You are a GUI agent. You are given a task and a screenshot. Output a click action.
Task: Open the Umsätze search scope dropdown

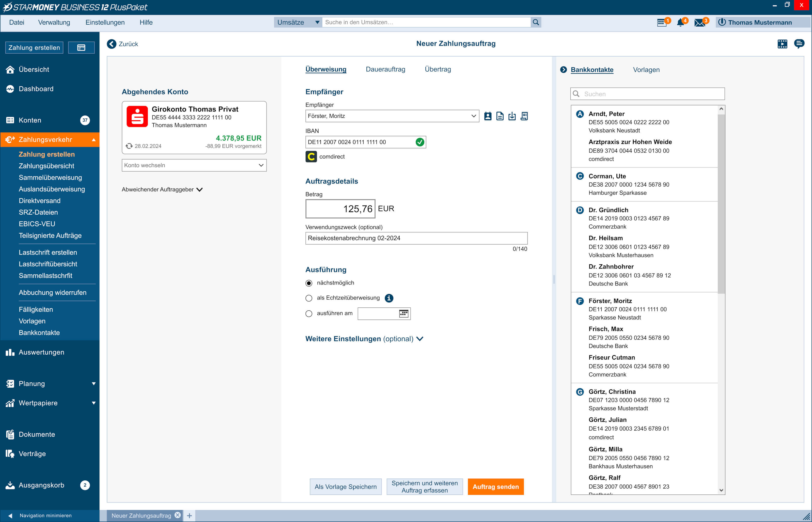point(298,22)
